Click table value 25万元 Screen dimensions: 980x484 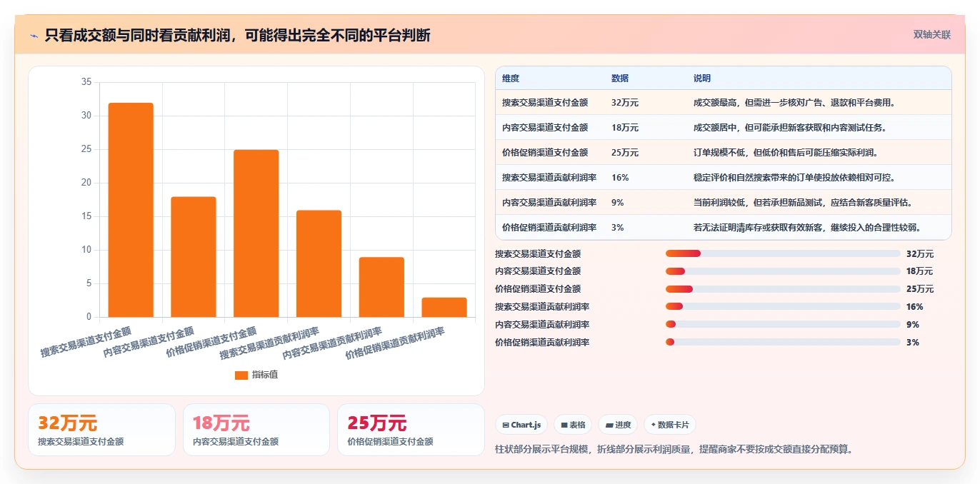click(x=625, y=153)
